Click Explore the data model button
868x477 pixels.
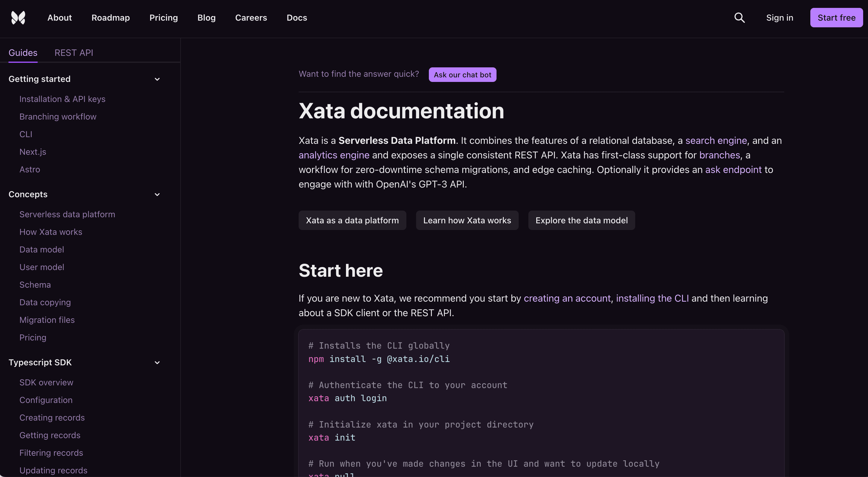581,220
